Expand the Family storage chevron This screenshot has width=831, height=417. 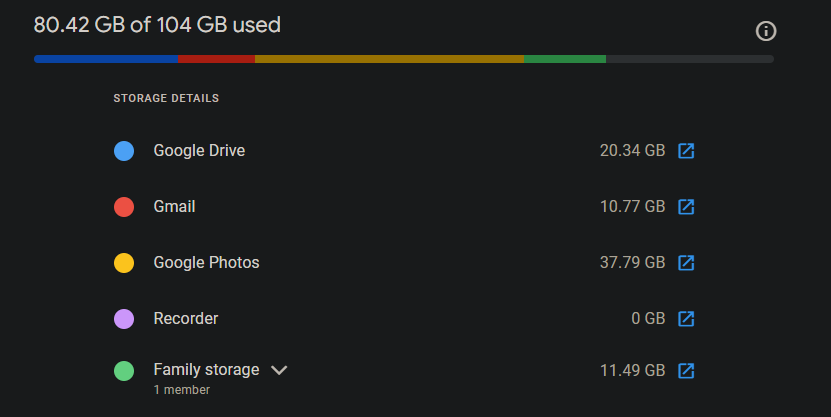[279, 370]
